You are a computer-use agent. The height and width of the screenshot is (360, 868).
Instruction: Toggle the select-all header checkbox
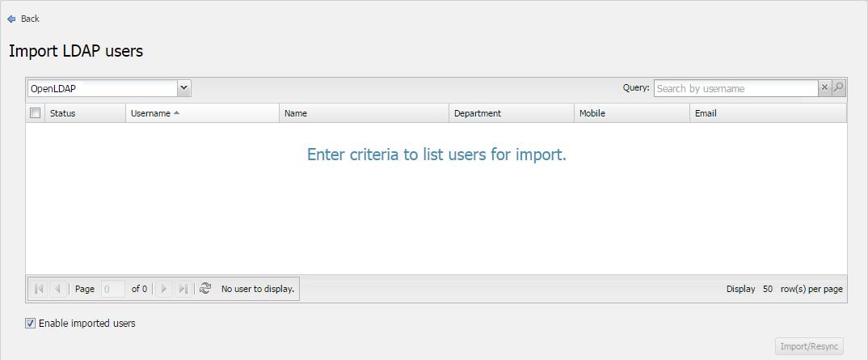(36, 113)
